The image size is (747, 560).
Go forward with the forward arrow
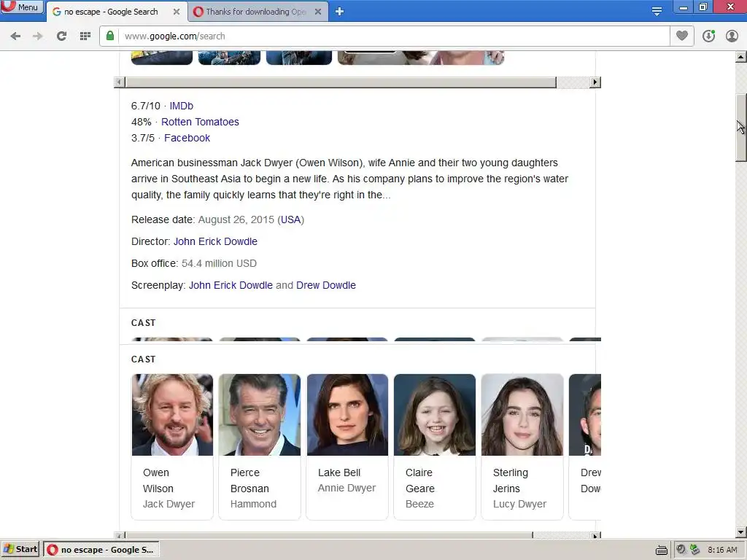[x=38, y=36]
